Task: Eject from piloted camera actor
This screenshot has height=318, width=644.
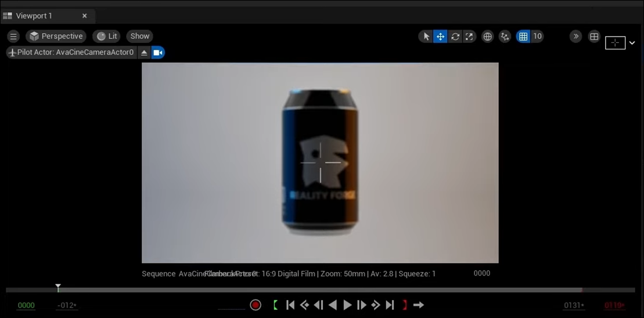Action: [144, 53]
